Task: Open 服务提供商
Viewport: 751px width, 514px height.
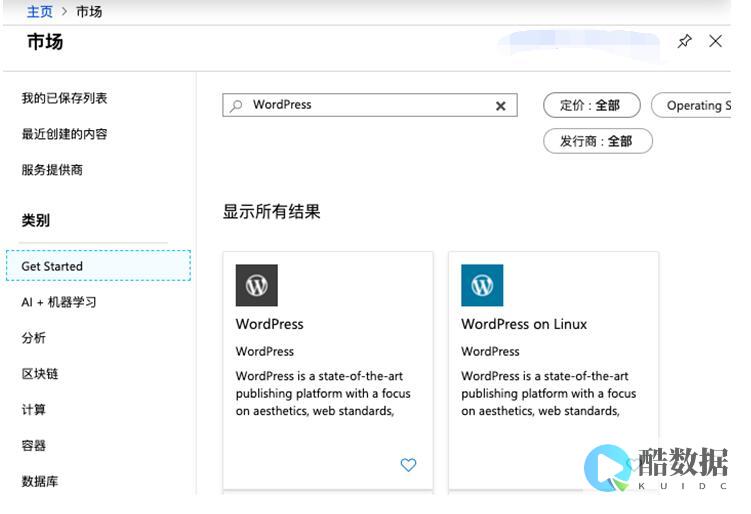Action: [52, 170]
